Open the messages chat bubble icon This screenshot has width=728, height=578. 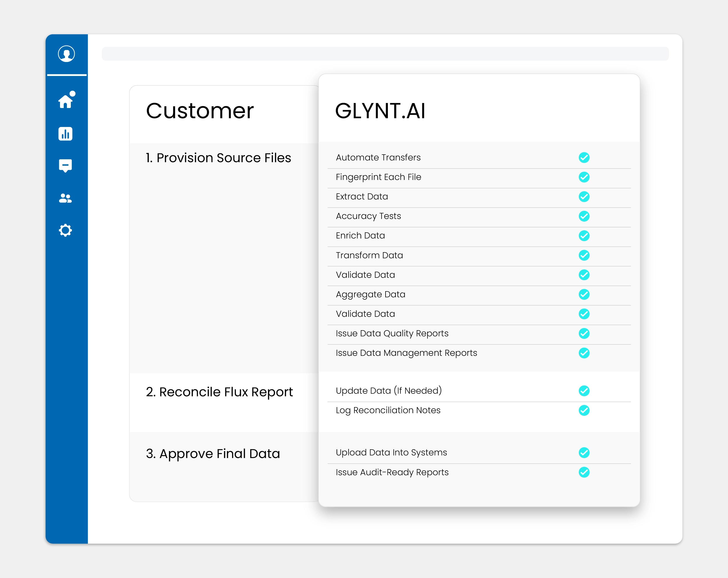click(65, 165)
